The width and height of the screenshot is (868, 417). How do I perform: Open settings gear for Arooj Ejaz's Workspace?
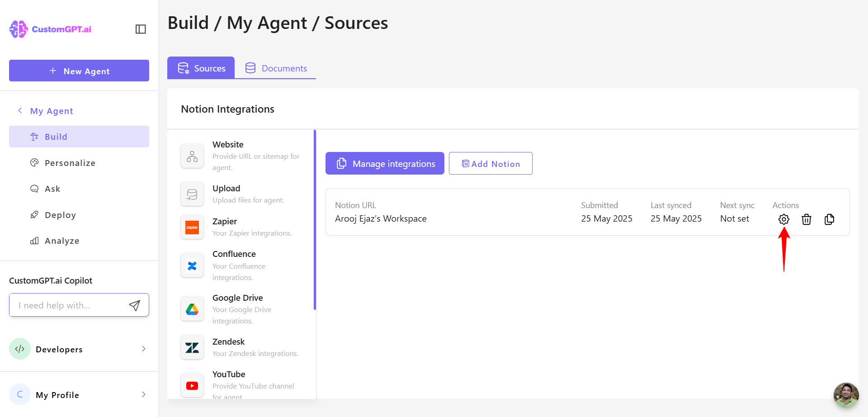(784, 219)
